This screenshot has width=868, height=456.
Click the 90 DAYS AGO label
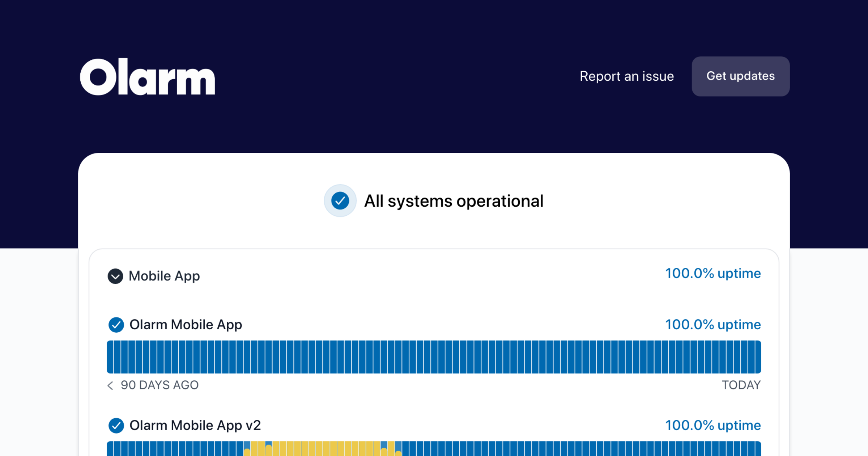(159, 385)
